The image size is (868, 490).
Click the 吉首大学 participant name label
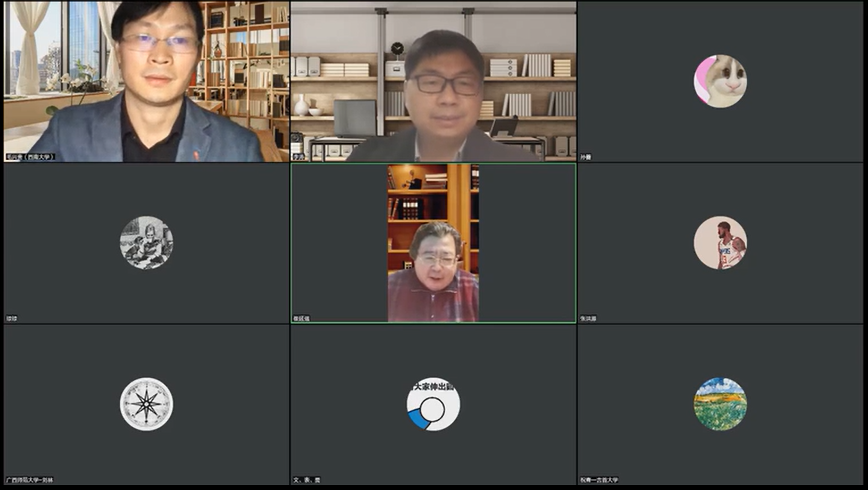click(599, 480)
